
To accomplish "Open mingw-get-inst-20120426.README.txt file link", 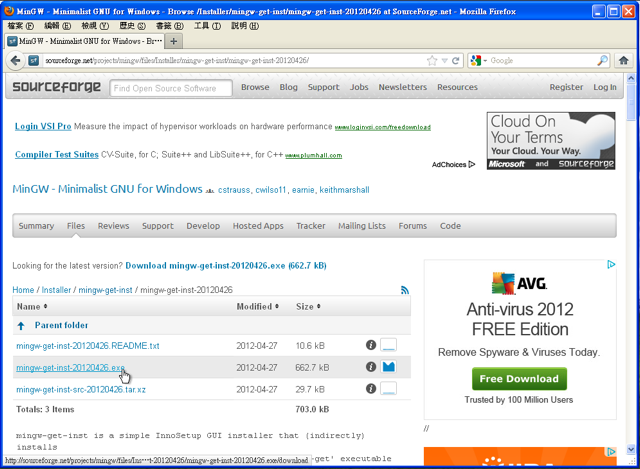I will tap(88, 346).
